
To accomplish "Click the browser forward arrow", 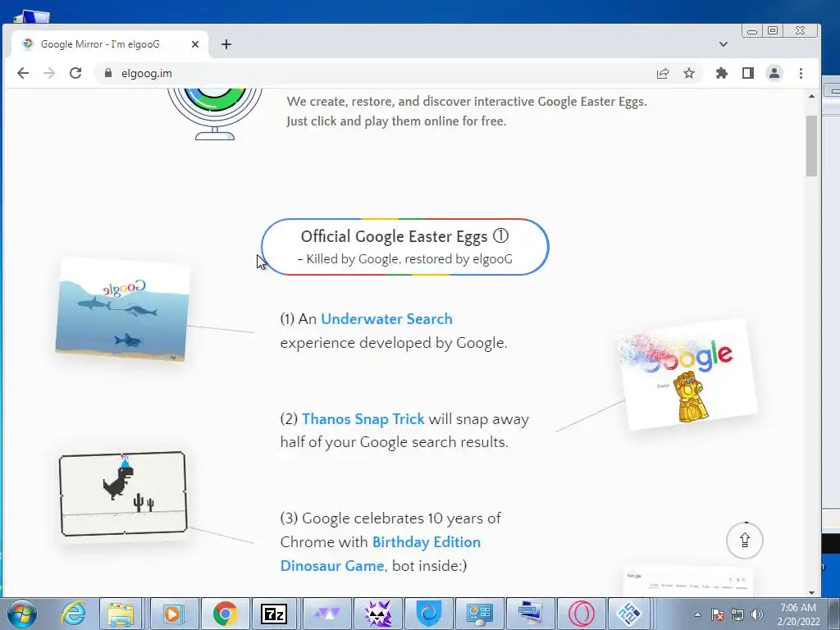I will tap(49, 73).
